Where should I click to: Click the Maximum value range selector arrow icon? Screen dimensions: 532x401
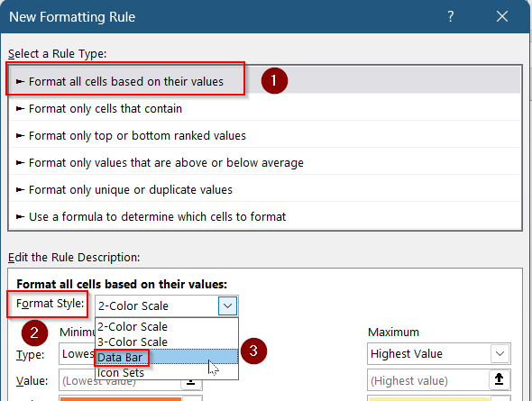point(500,379)
